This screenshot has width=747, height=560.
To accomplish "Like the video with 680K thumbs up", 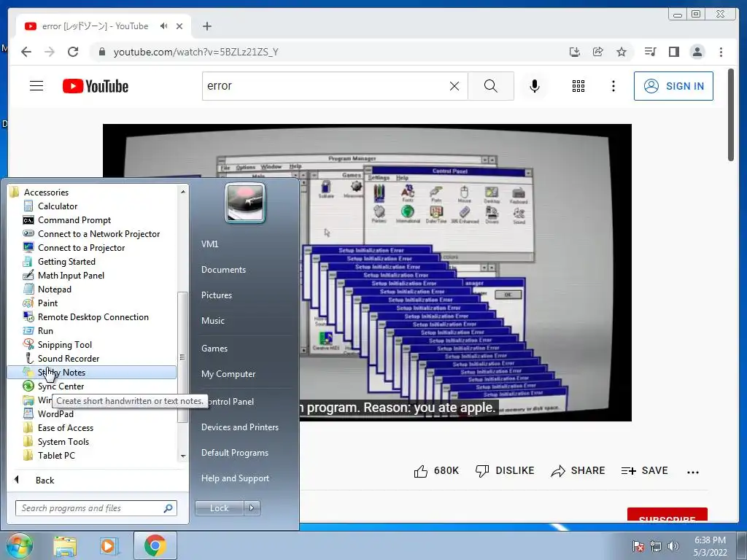I will click(x=436, y=471).
